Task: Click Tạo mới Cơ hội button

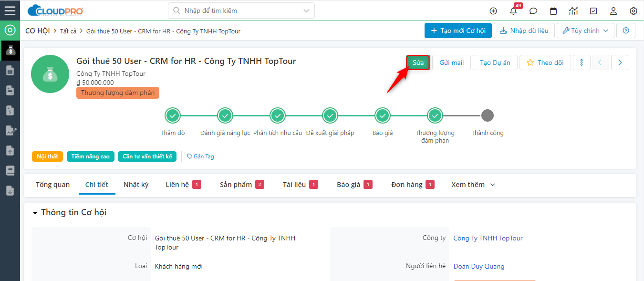Action: (458, 31)
